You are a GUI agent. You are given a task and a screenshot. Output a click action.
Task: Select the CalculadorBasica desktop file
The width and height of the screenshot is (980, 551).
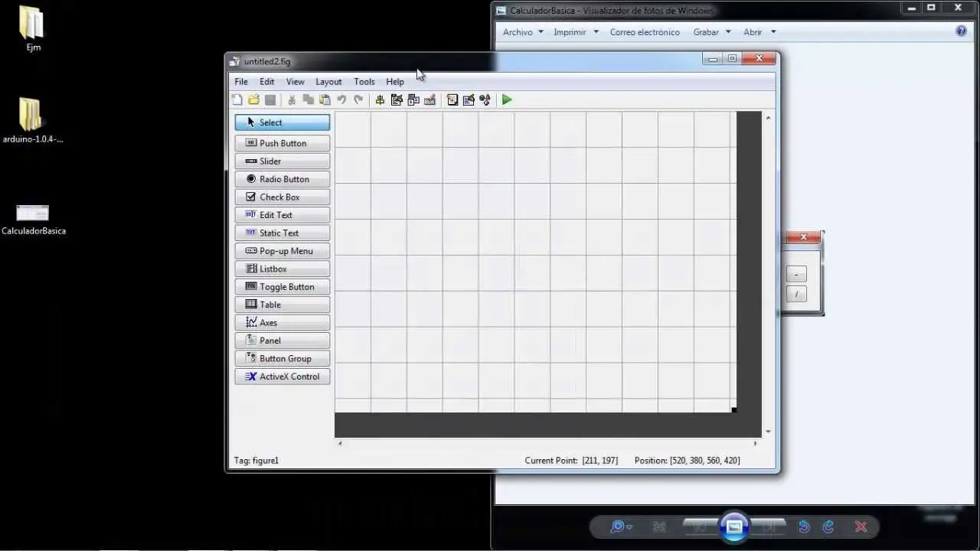pyautogui.click(x=33, y=220)
